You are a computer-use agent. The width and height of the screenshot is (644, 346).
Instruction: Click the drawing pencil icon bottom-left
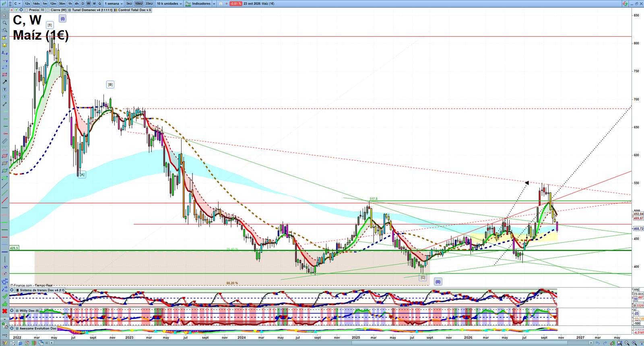pos(4,343)
